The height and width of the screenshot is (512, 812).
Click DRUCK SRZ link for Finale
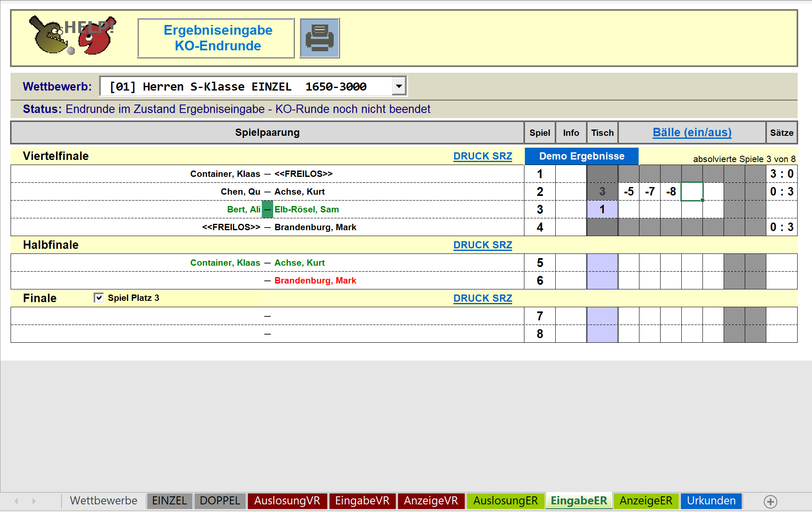coord(483,298)
